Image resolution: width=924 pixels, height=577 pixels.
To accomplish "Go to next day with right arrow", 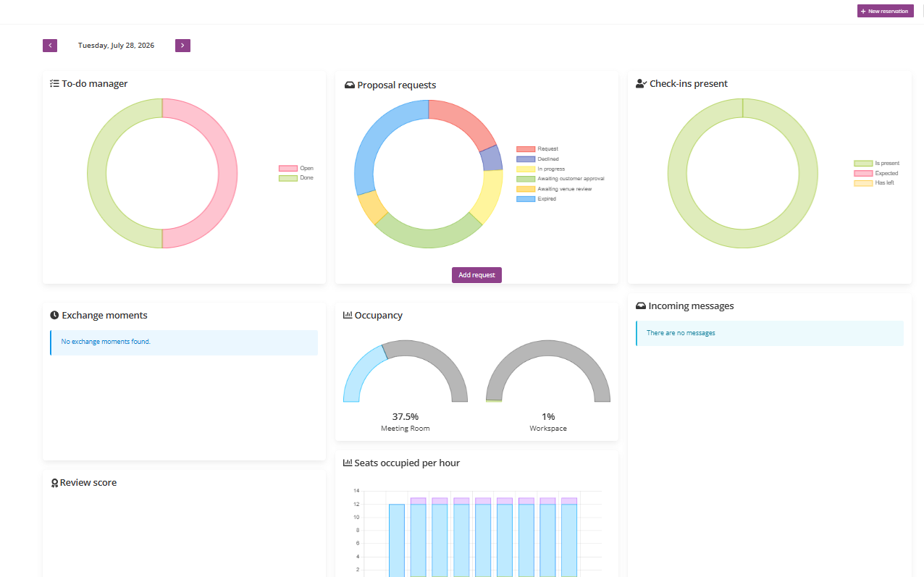I will [182, 46].
